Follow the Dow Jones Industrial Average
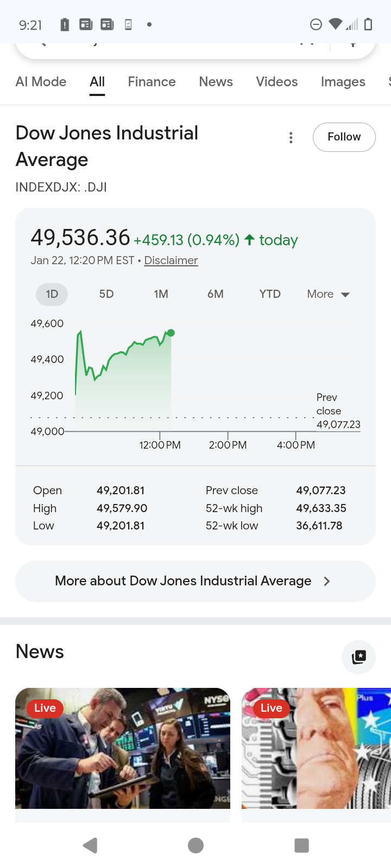The width and height of the screenshot is (391, 868). pos(344,137)
